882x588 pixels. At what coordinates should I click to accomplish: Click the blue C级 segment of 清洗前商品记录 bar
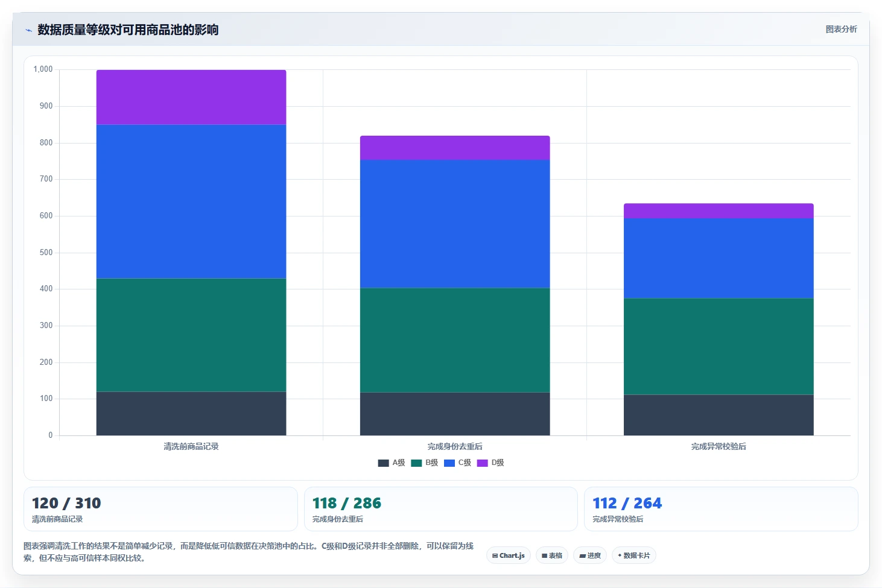(191, 201)
